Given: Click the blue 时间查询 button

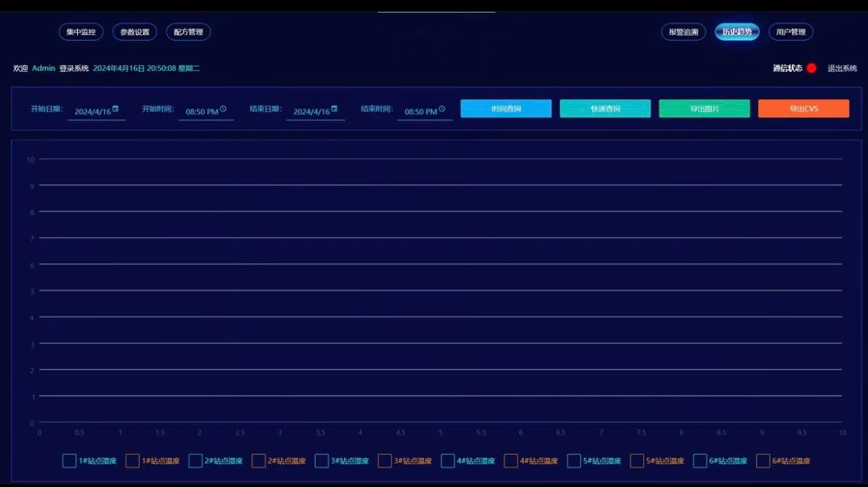Looking at the screenshot, I should 506,108.
